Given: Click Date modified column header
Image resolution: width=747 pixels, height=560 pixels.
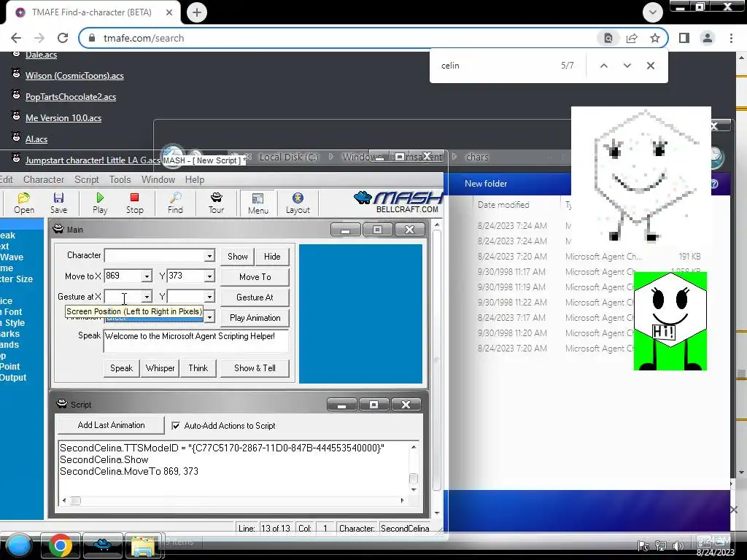Looking at the screenshot, I should coord(503,205).
